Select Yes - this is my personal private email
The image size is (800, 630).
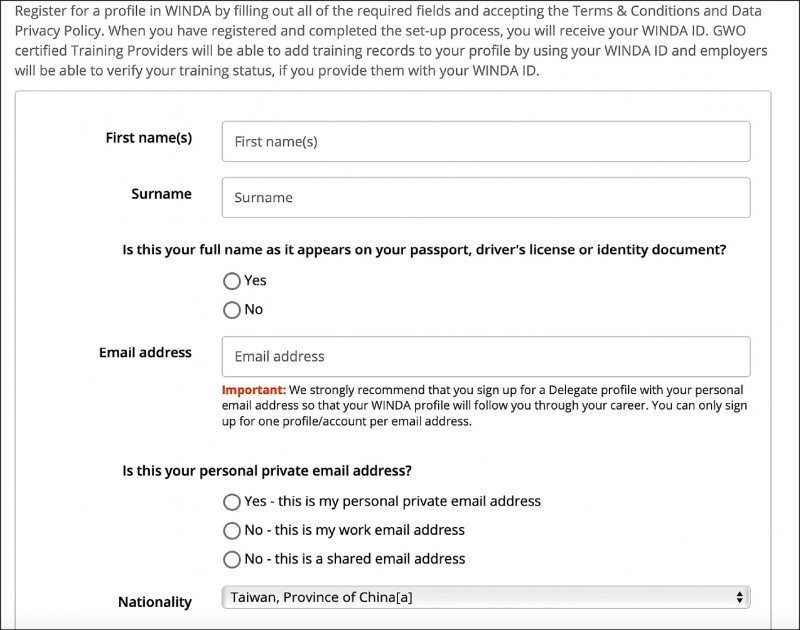pyautogui.click(x=232, y=502)
